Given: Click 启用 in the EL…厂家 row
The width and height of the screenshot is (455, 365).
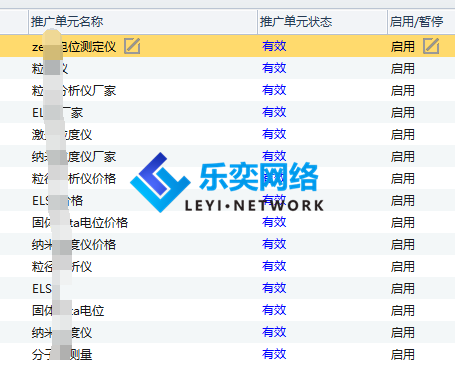Looking at the screenshot, I should tap(403, 112).
